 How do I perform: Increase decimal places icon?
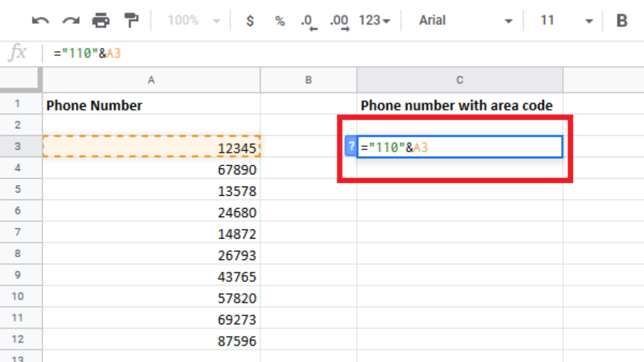(x=339, y=21)
